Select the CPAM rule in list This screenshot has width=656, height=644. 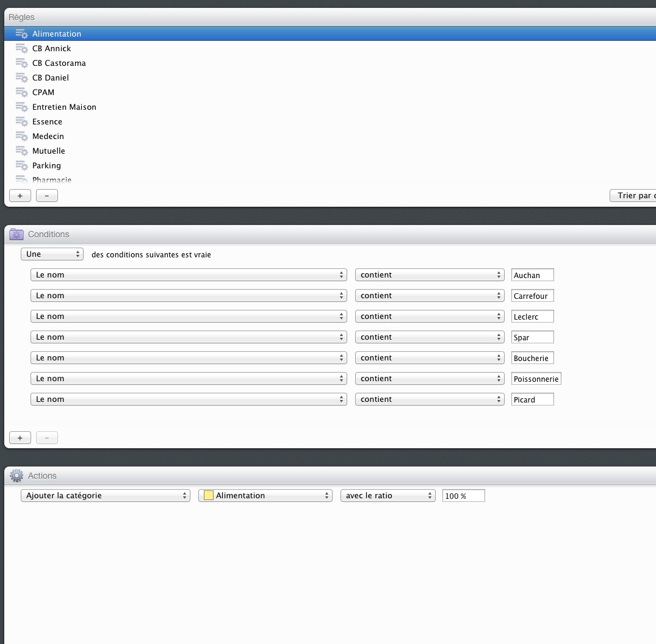[43, 93]
